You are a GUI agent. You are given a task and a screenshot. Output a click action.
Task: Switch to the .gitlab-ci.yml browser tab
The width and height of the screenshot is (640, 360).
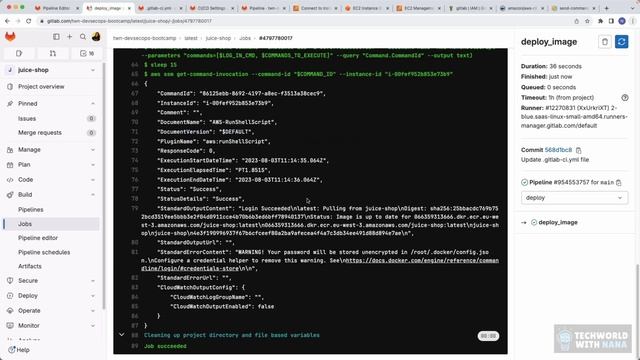tap(160, 8)
